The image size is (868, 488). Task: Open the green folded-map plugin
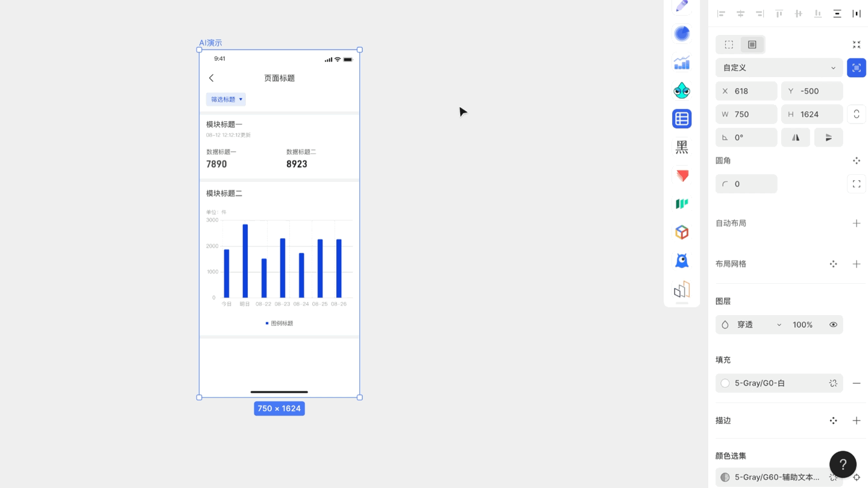682,204
